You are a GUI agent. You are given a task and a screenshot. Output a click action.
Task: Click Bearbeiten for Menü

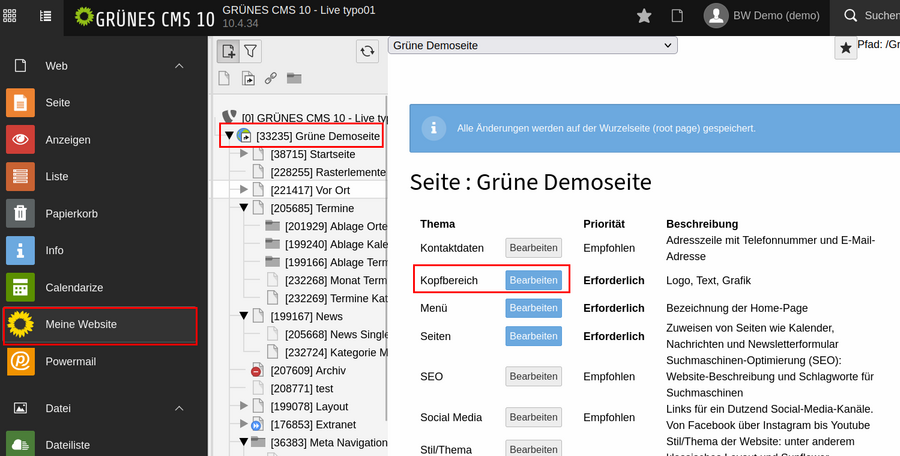click(x=533, y=308)
